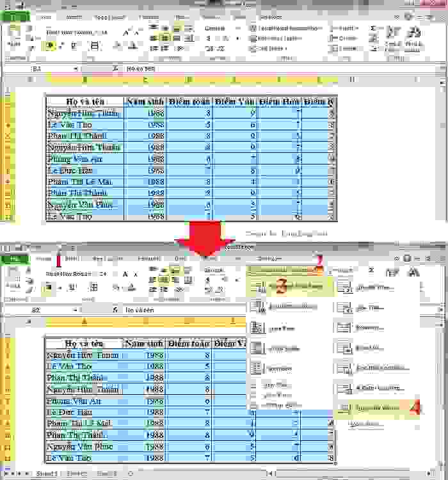Open Times New Roman font box, lower window
The width and height of the screenshot is (448, 480).
[x=71, y=274]
